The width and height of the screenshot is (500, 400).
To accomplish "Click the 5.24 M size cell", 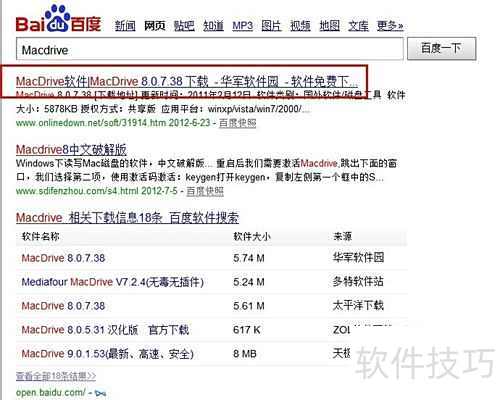I will [x=249, y=282].
